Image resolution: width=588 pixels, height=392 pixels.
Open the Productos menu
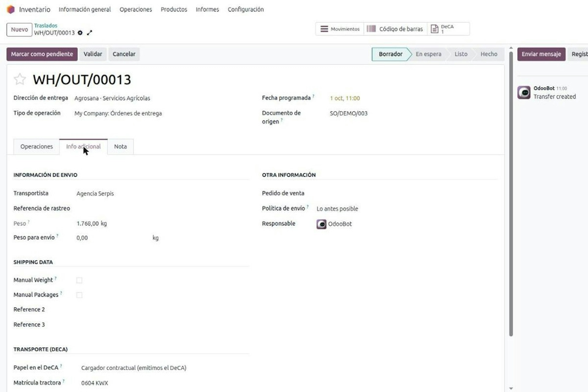click(x=174, y=9)
